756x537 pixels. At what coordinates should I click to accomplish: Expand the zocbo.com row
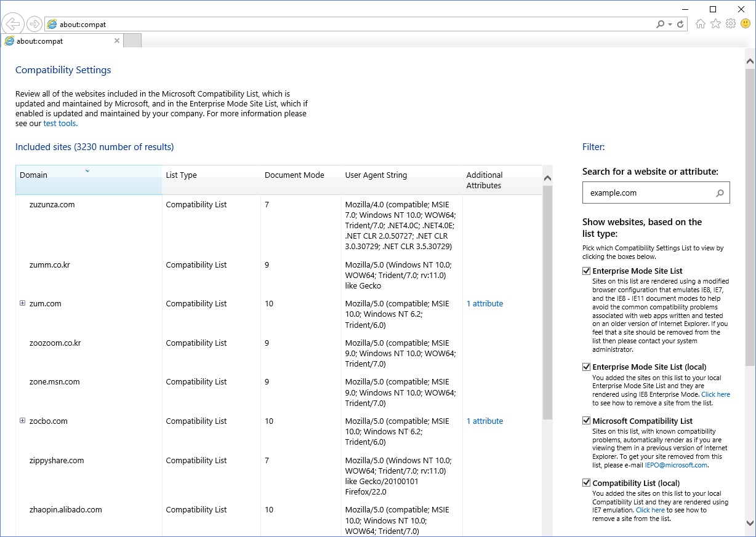click(23, 421)
